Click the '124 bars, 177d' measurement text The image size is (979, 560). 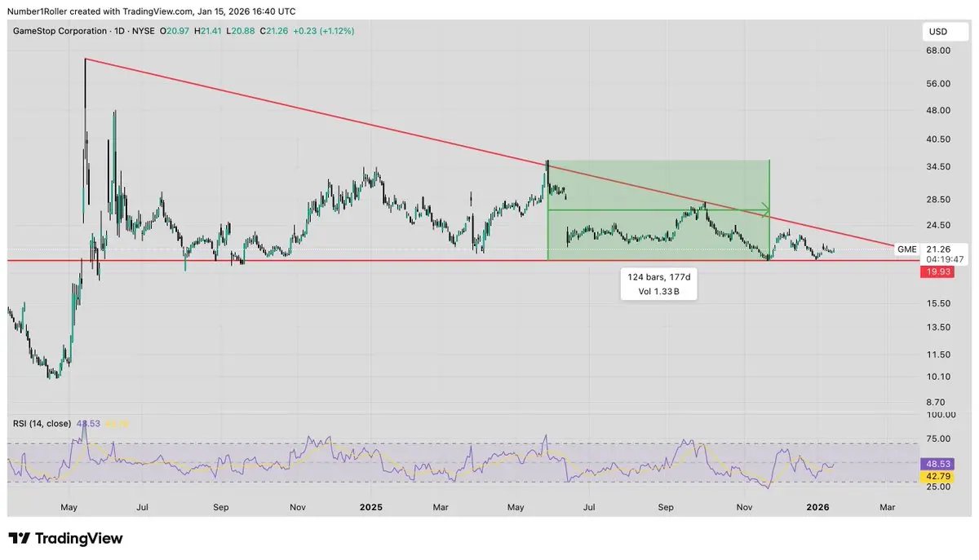click(x=658, y=278)
